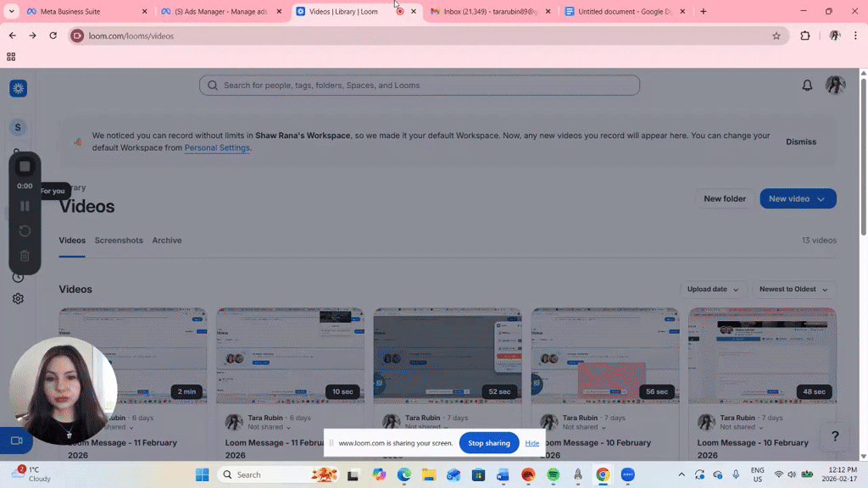Select the Videos tab
The image size is (868, 488).
pyautogui.click(x=72, y=240)
